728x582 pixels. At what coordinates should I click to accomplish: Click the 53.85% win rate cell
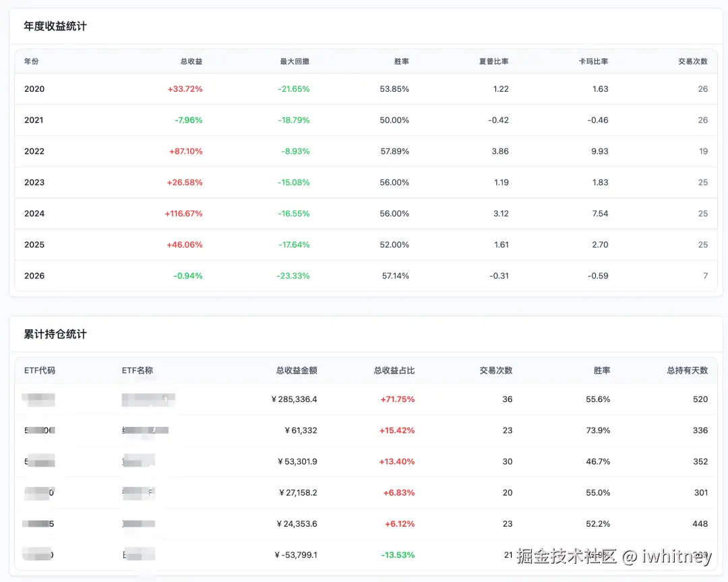(394, 89)
